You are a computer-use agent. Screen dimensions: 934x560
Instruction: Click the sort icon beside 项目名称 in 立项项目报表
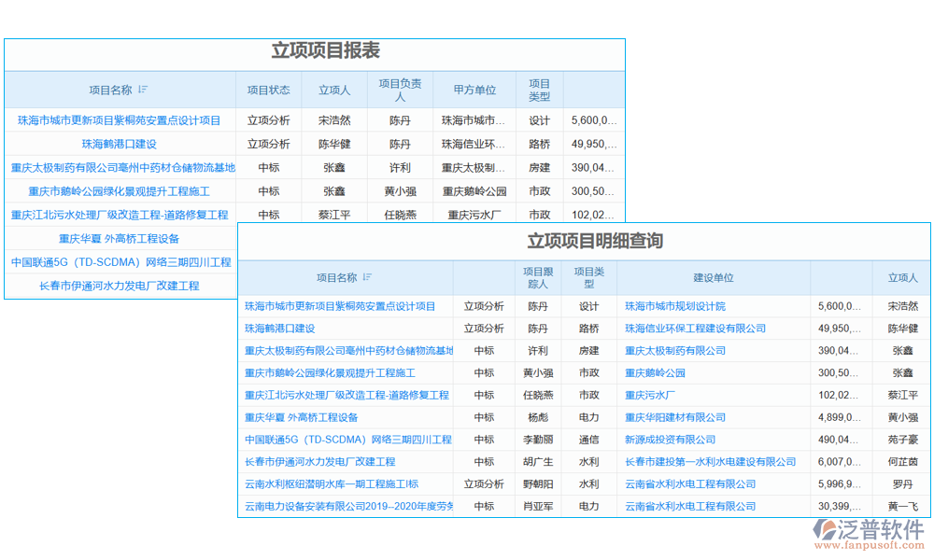tap(143, 90)
